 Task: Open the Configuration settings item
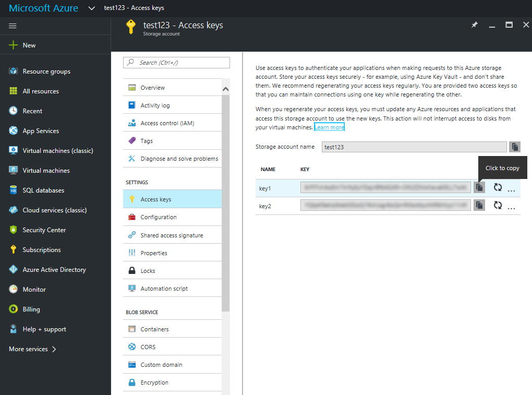click(172, 217)
